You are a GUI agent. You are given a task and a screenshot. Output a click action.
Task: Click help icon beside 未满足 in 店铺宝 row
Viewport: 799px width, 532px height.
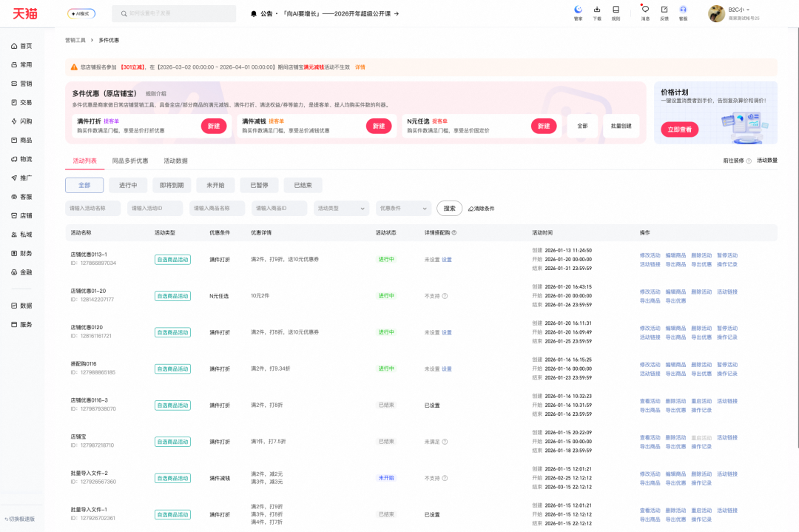point(445,442)
